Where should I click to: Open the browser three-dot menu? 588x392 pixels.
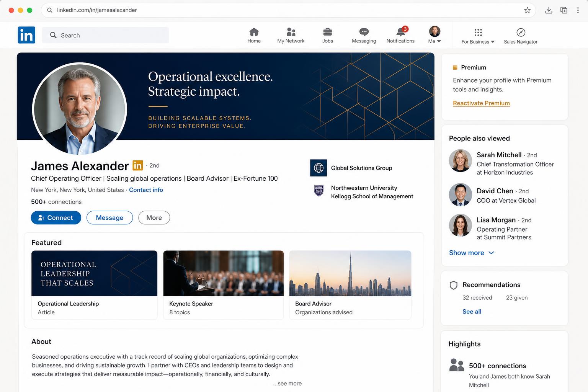[x=578, y=10]
